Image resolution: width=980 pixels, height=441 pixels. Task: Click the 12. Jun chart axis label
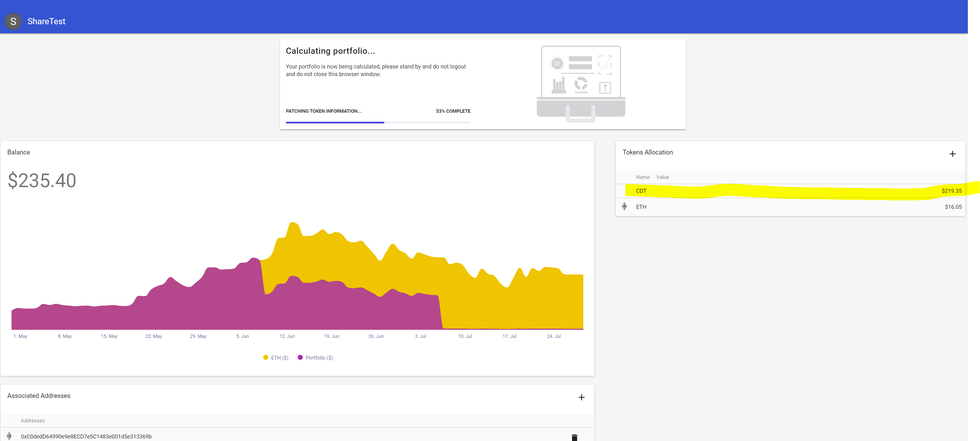[287, 336]
